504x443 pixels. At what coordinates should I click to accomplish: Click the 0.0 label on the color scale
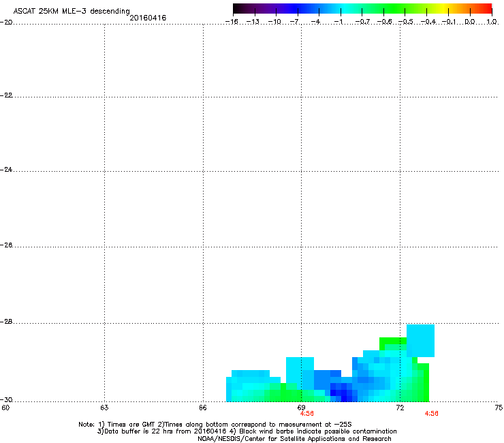[470, 22]
